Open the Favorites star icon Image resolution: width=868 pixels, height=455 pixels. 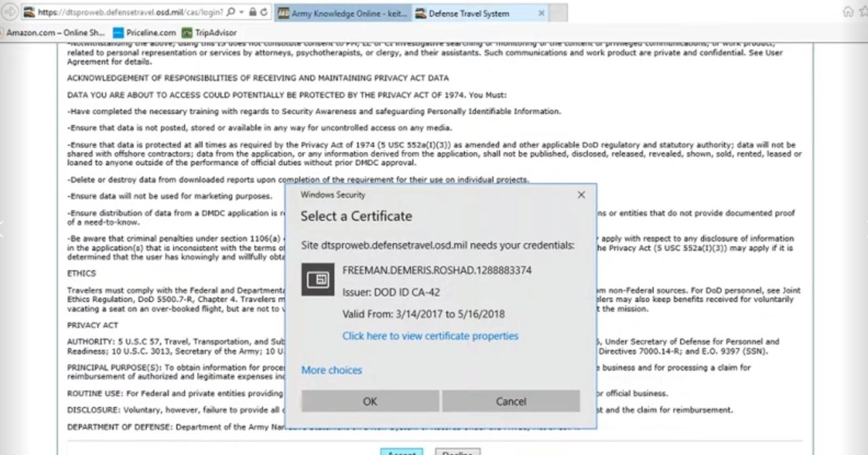[863, 12]
